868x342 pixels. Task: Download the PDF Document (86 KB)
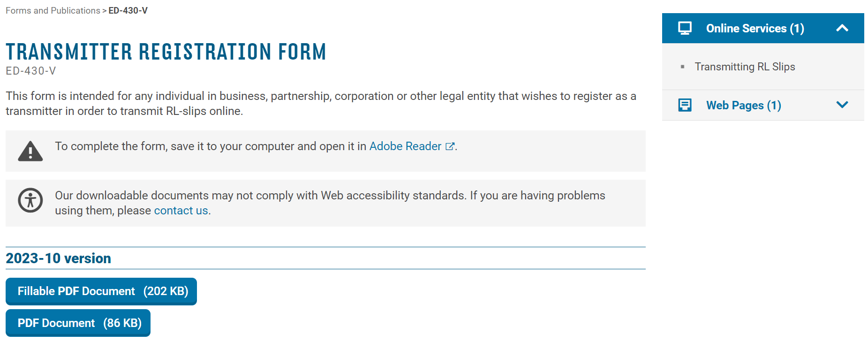coord(78,323)
